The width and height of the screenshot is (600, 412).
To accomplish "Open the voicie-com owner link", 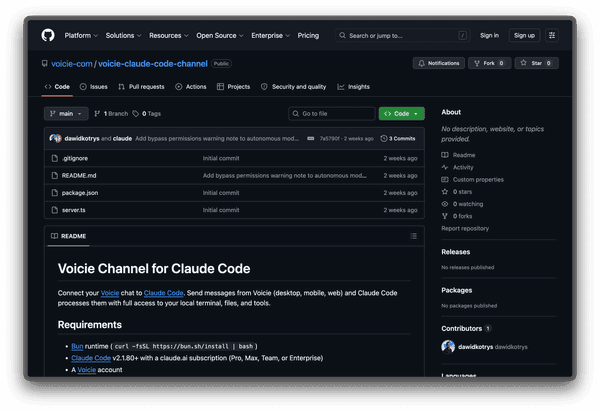I will (72, 64).
